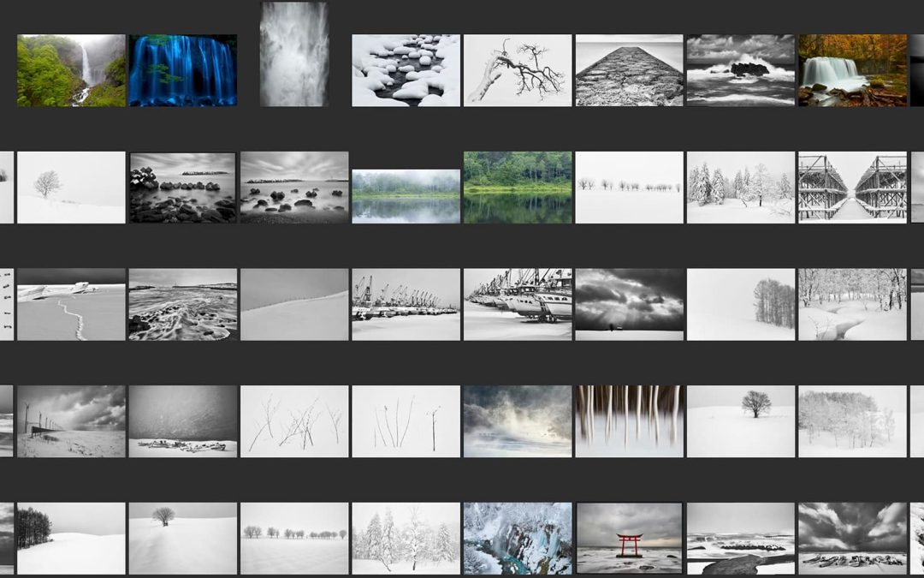The height and width of the screenshot is (578, 924).
Task: Open the tall portrait black-and-white waterfall image
Action: click(293, 54)
